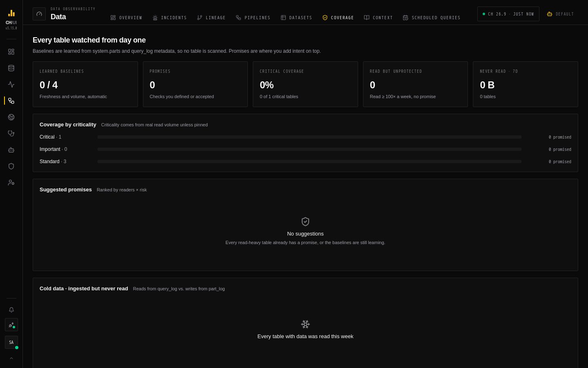Switch to the Context tab

[x=378, y=18]
